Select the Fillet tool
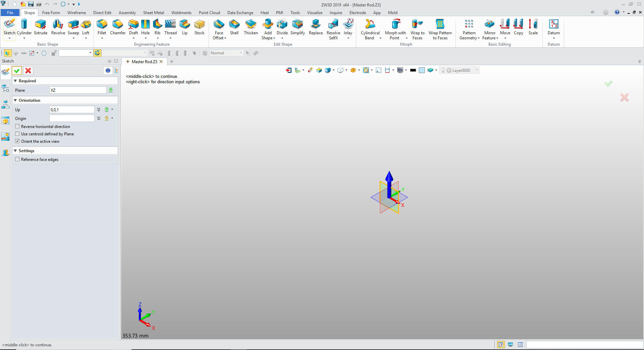The width and height of the screenshot is (644, 350). coord(102,27)
